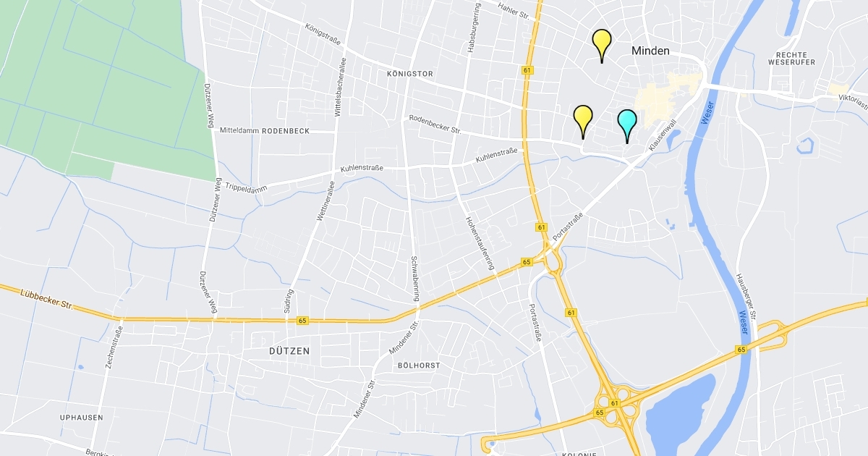Click the cyan map marker pin
Screen dimensions: 868x456
coord(626,124)
